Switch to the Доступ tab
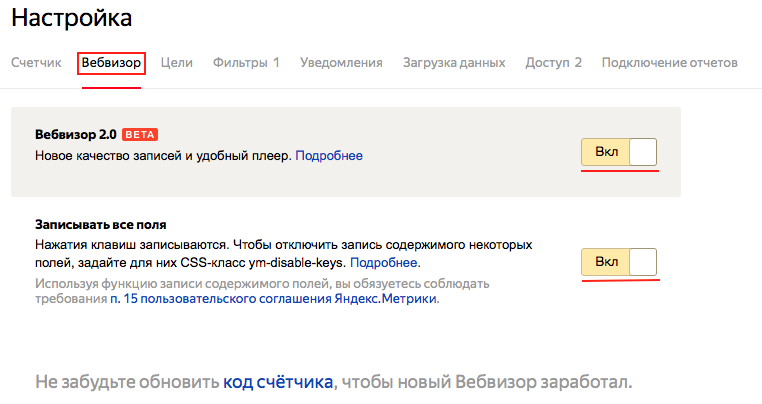762x404 pixels. [553, 62]
